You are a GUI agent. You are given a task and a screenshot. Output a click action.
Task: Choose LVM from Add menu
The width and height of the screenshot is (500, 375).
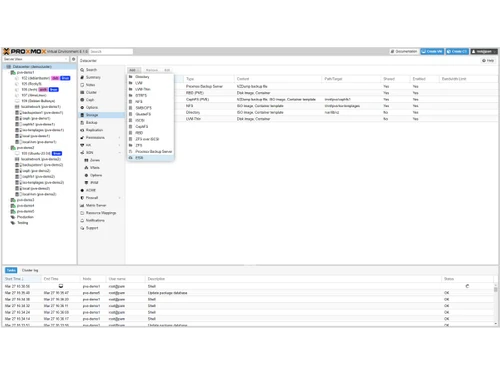(x=150, y=83)
